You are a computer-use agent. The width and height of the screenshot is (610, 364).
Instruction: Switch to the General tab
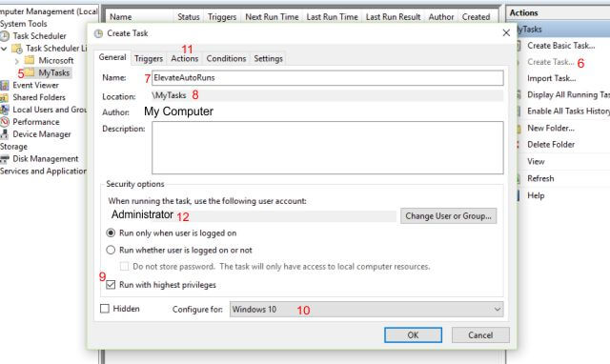(112, 57)
